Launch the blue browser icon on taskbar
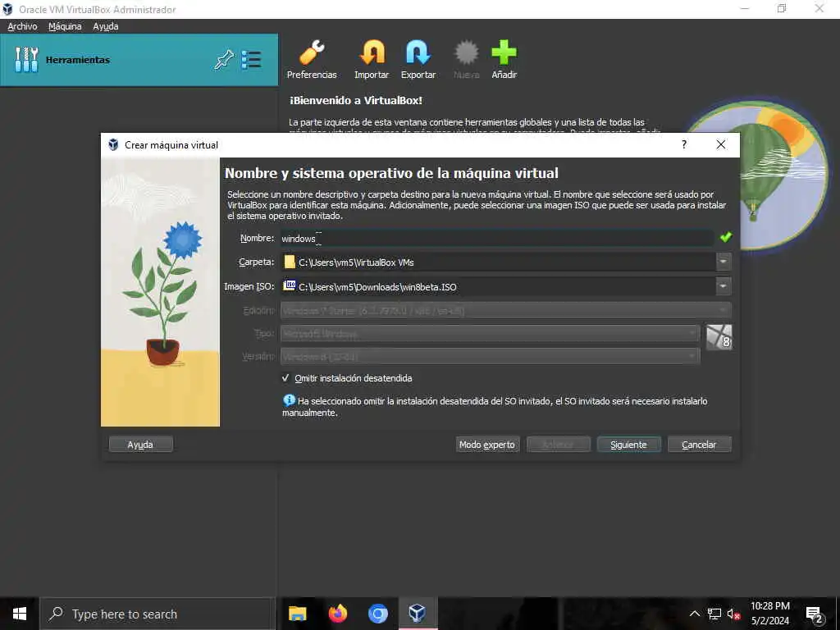The width and height of the screenshot is (840, 630). 377,614
